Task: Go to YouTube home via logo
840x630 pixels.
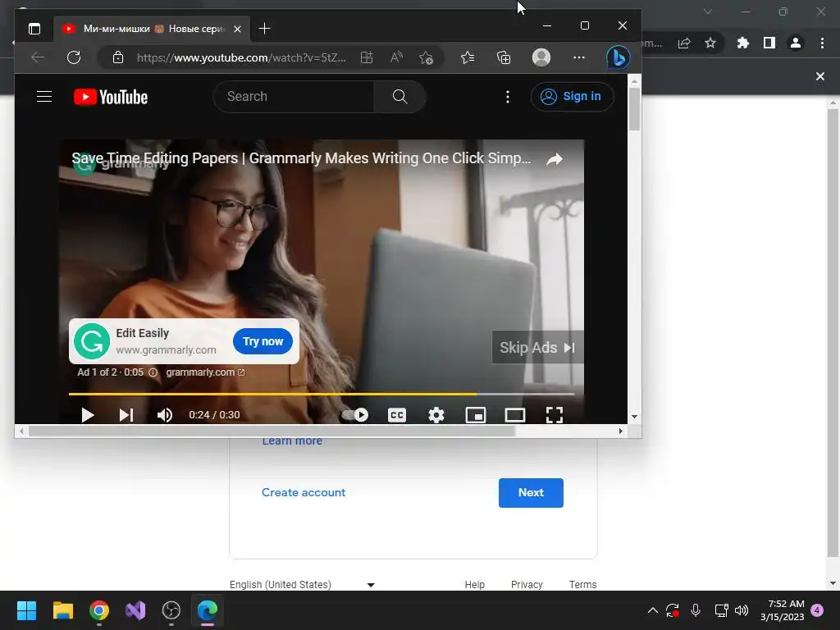Action: 111,97
